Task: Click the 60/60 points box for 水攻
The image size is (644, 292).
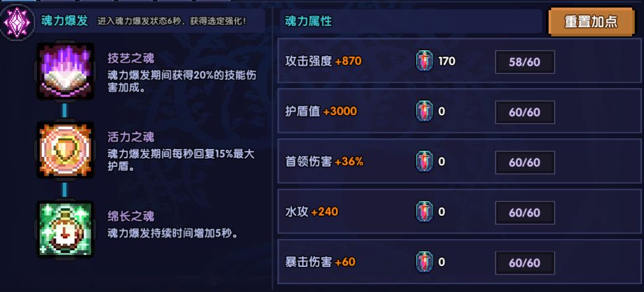Action: [525, 213]
